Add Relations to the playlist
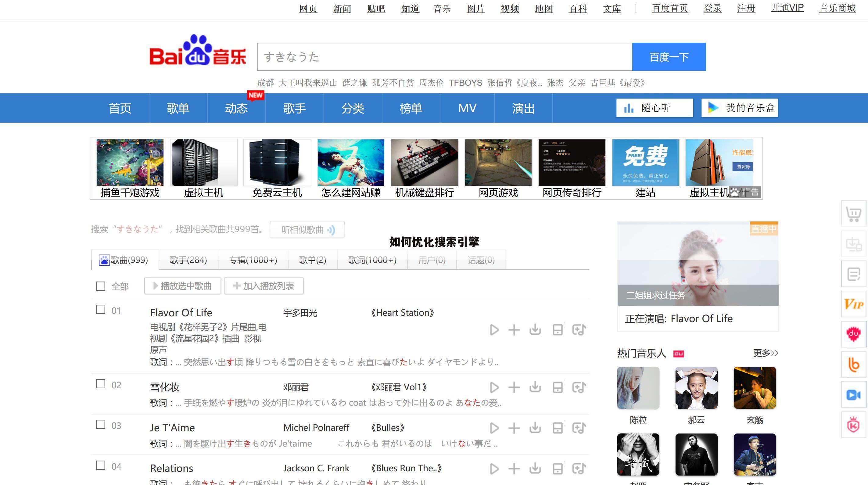This screenshot has height=485, width=868. point(514,469)
